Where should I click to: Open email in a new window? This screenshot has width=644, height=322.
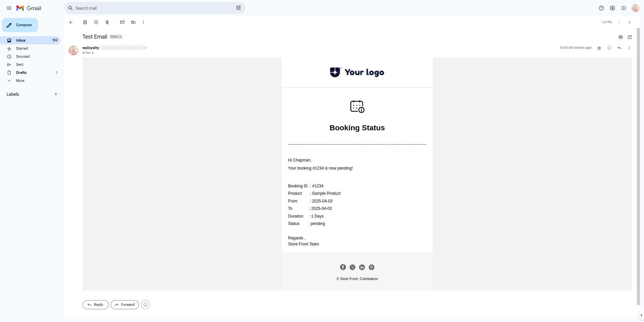click(x=630, y=37)
